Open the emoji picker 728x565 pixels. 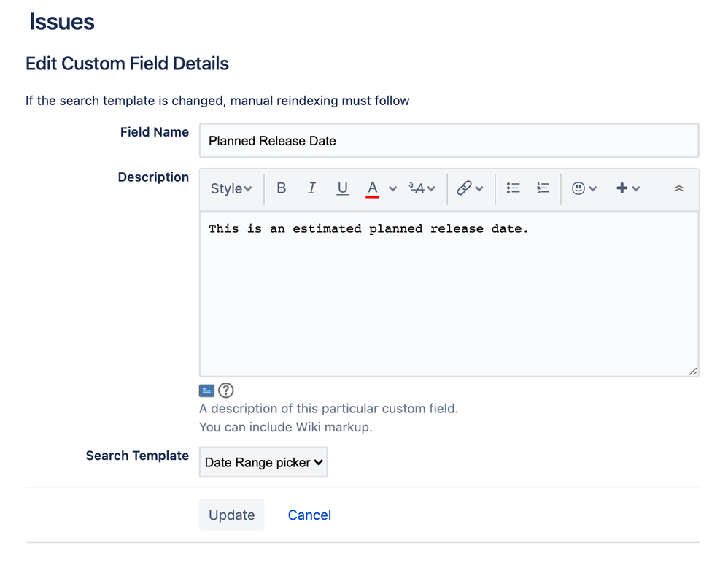(x=578, y=188)
